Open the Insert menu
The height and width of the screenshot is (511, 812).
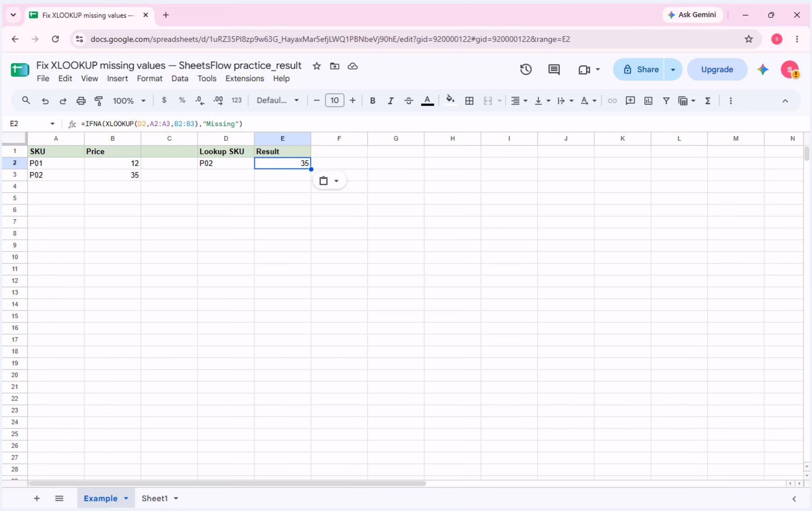coord(117,79)
